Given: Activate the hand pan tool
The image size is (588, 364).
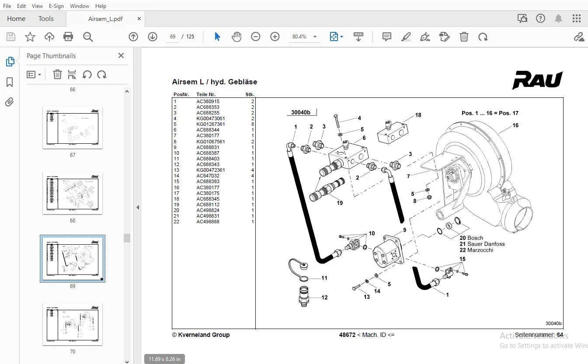Looking at the screenshot, I should coord(237,37).
